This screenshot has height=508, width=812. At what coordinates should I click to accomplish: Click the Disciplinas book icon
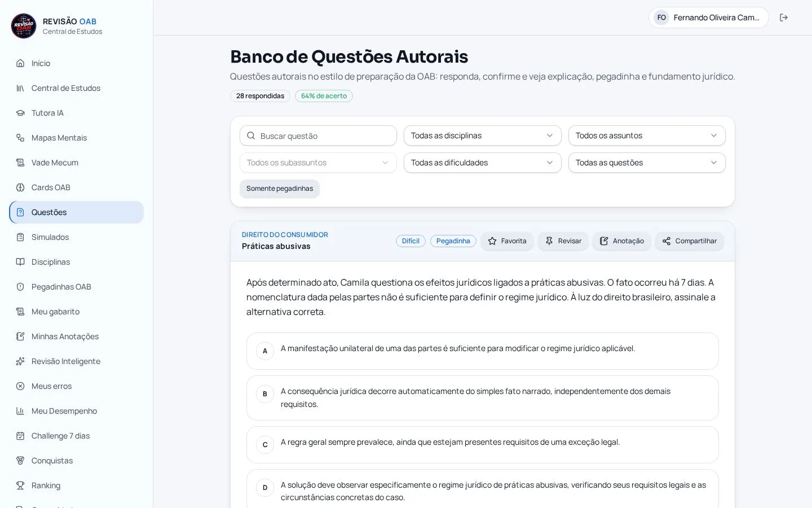pos(20,262)
